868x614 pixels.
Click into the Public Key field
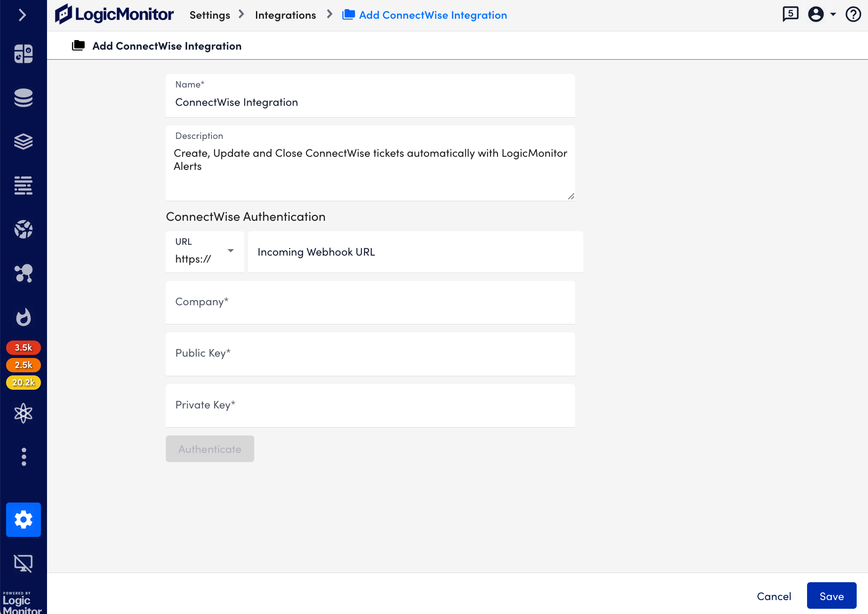370,354
